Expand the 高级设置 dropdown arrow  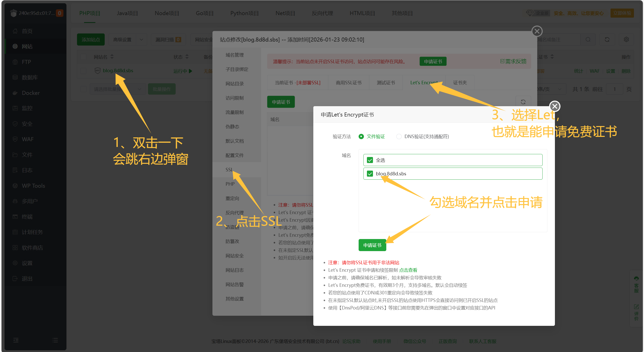pyautogui.click(x=141, y=40)
